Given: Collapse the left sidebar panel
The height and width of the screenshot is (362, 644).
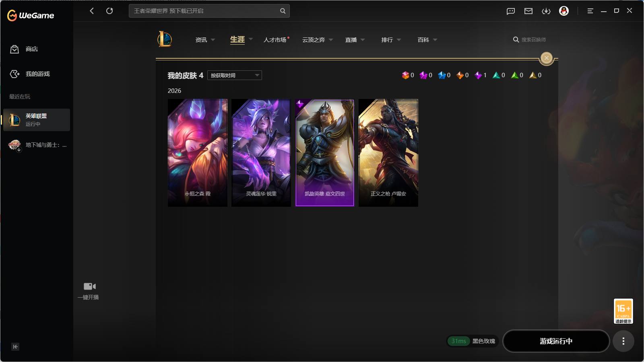Looking at the screenshot, I should (x=15, y=347).
